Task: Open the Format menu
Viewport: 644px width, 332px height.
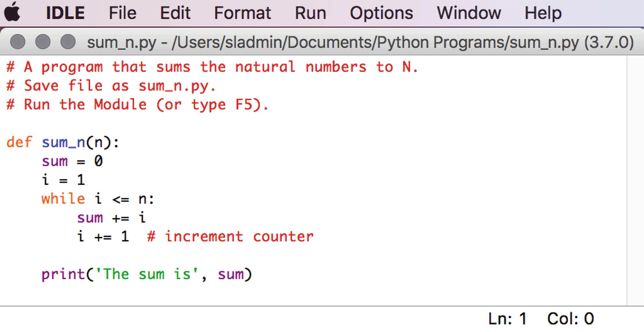Action: [x=243, y=13]
